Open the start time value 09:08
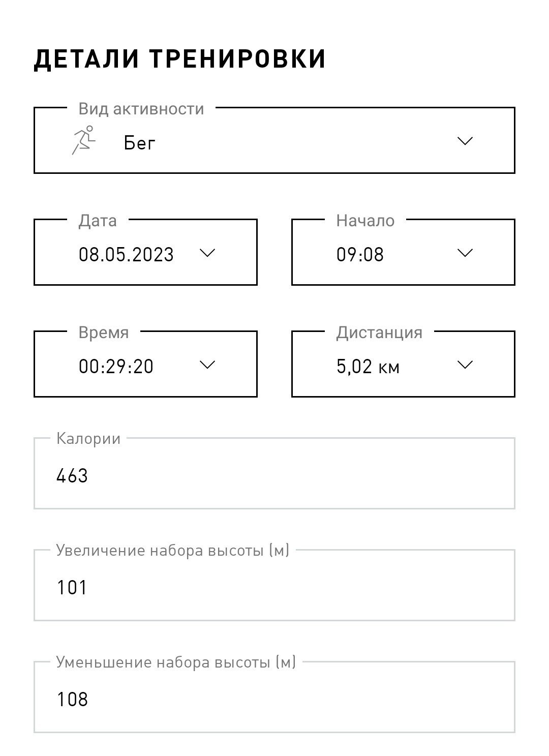 (360, 254)
